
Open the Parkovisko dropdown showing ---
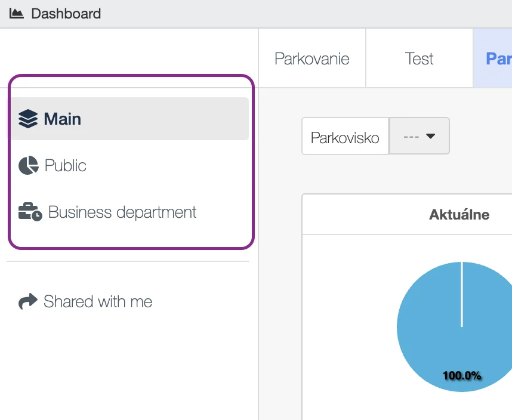[419, 137]
